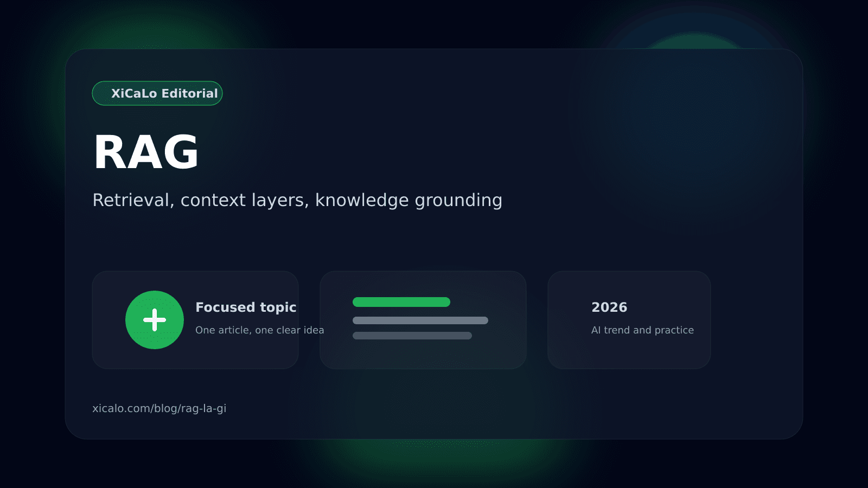Click the word XiCaLo in the badge
Viewport: 868px width, 488px height.
pyautogui.click(x=134, y=93)
